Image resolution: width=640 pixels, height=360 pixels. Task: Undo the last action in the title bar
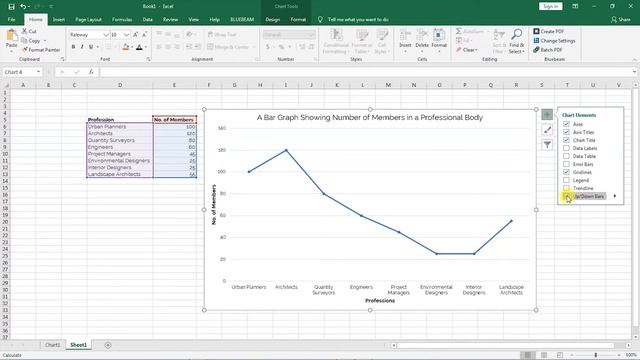pyautogui.click(x=23, y=7)
